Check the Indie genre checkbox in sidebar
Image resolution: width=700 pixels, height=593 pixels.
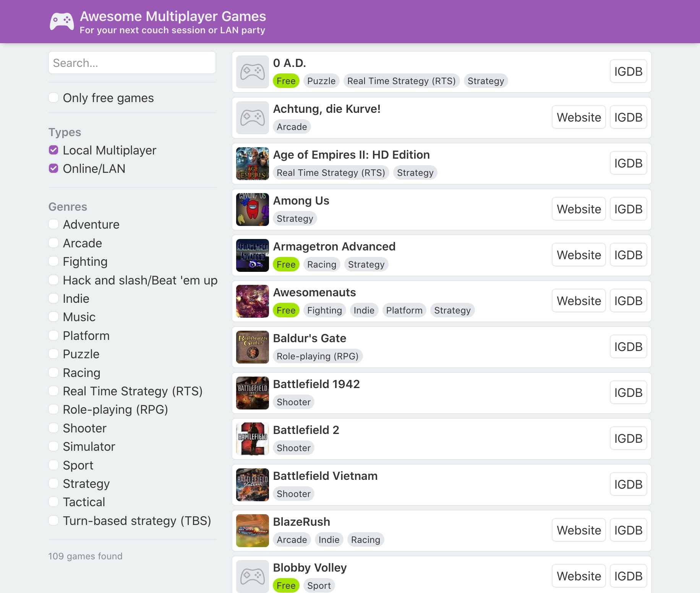point(53,298)
